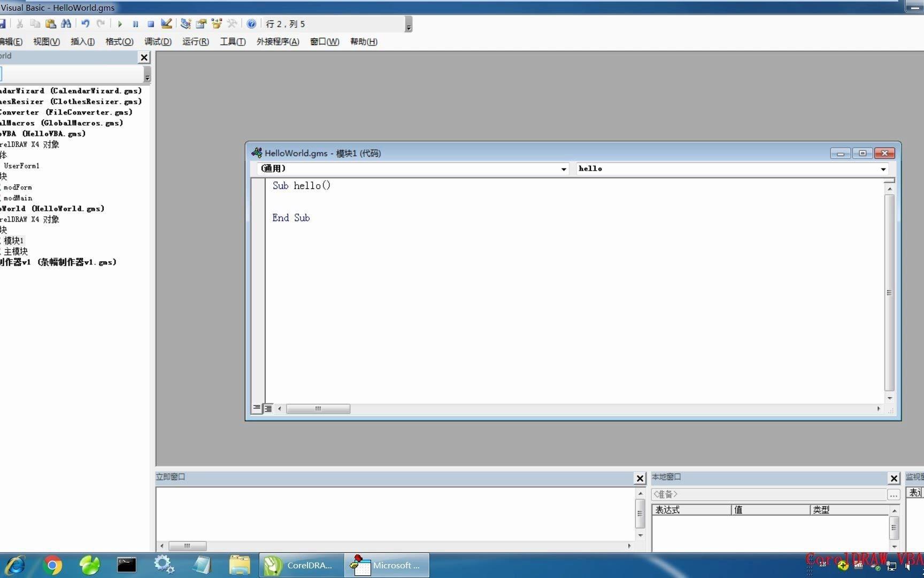This screenshot has width=924, height=578.
Task: Click the Redo toolbar icon
Action: coord(101,24)
